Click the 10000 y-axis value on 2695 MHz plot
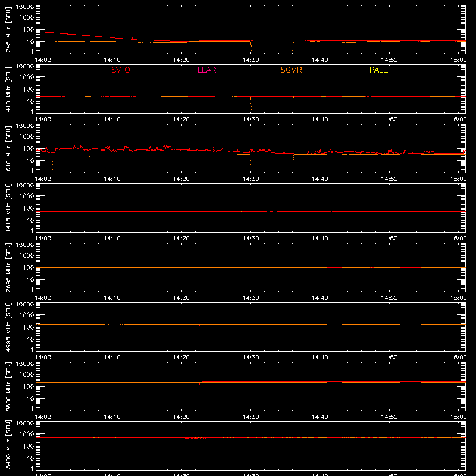476x476 pixels. (x=25, y=245)
